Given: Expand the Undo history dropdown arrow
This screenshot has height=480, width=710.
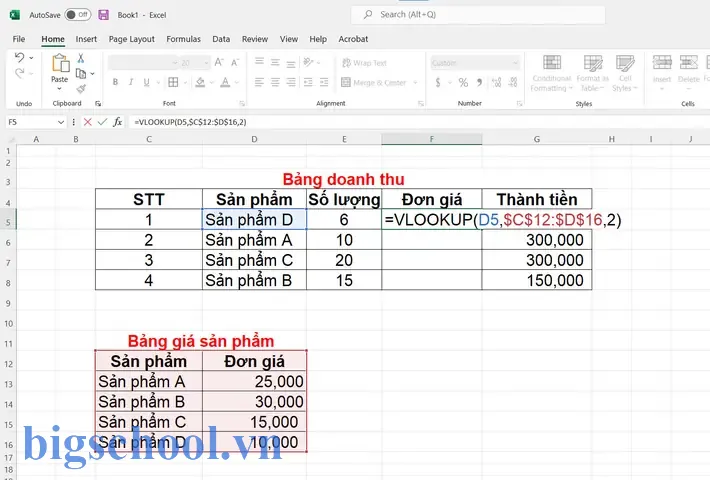Looking at the screenshot, I should pyautogui.click(x=31, y=58).
